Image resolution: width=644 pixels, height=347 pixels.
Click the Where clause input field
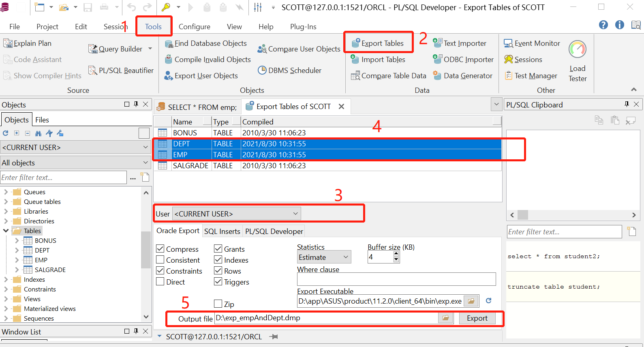[396, 279]
